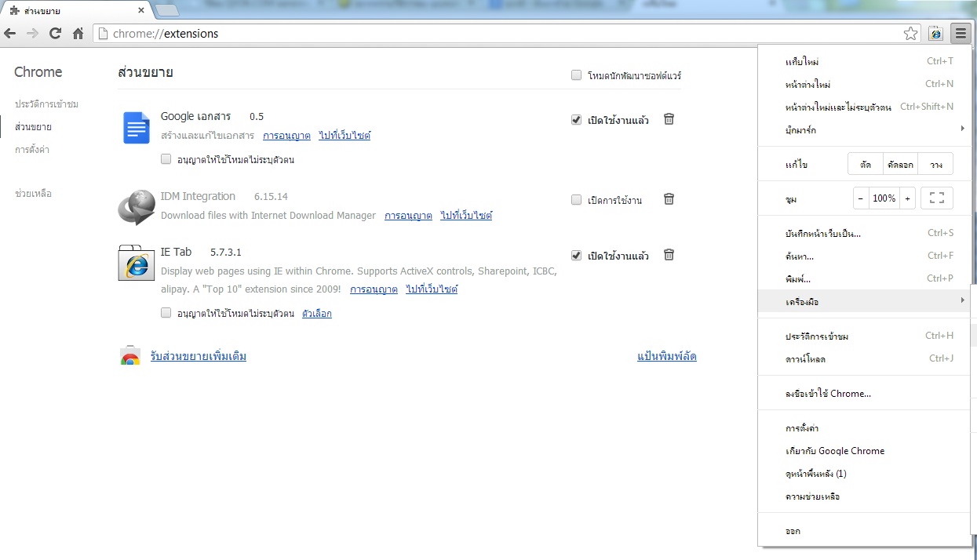Toggle โหมดนักพัฒนาซอฟต์แวร์ developer mode checkbox

pos(577,75)
